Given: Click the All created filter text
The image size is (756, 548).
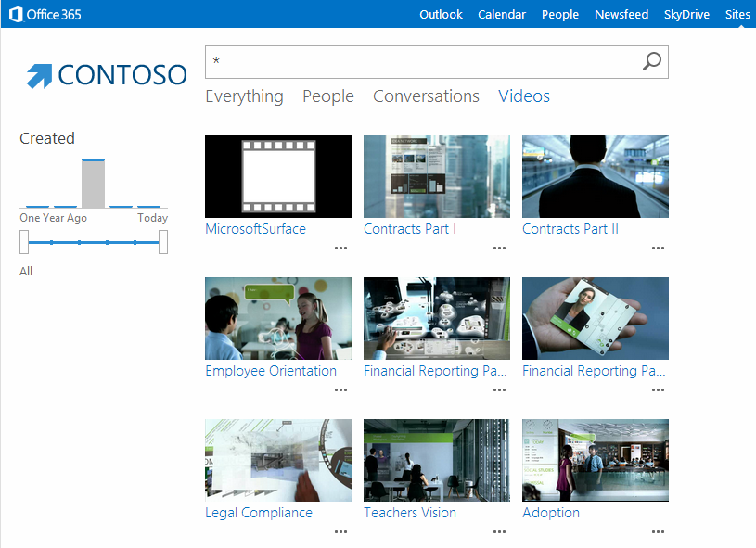Looking at the screenshot, I should [26, 272].
